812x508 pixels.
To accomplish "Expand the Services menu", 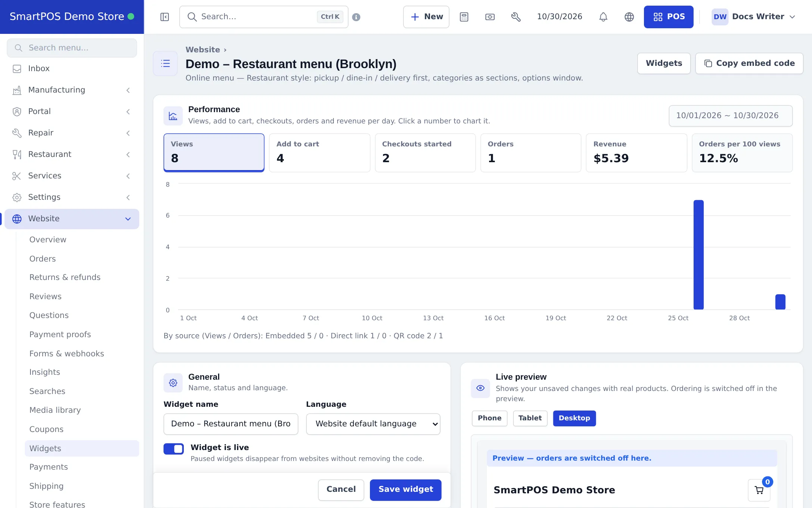I will 72,176.
